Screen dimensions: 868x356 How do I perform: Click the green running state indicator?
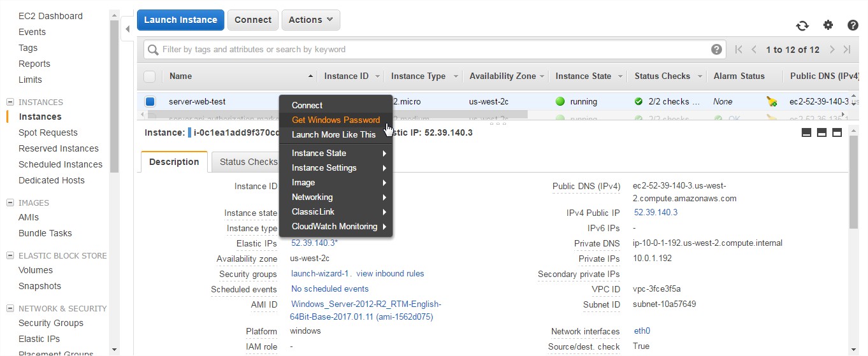click(560, 101)
